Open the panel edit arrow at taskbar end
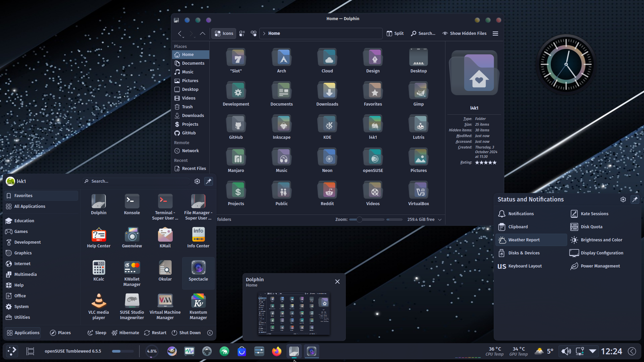 click(x=632, y=351)
